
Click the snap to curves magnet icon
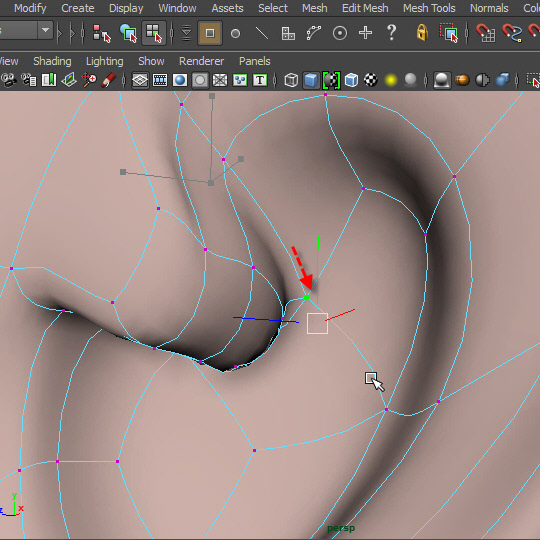(512, 33)
